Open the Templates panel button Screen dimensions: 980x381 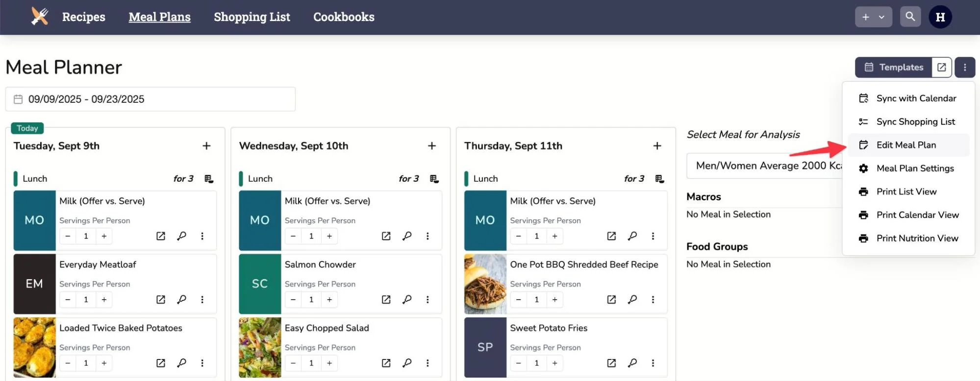coord(897,67)
